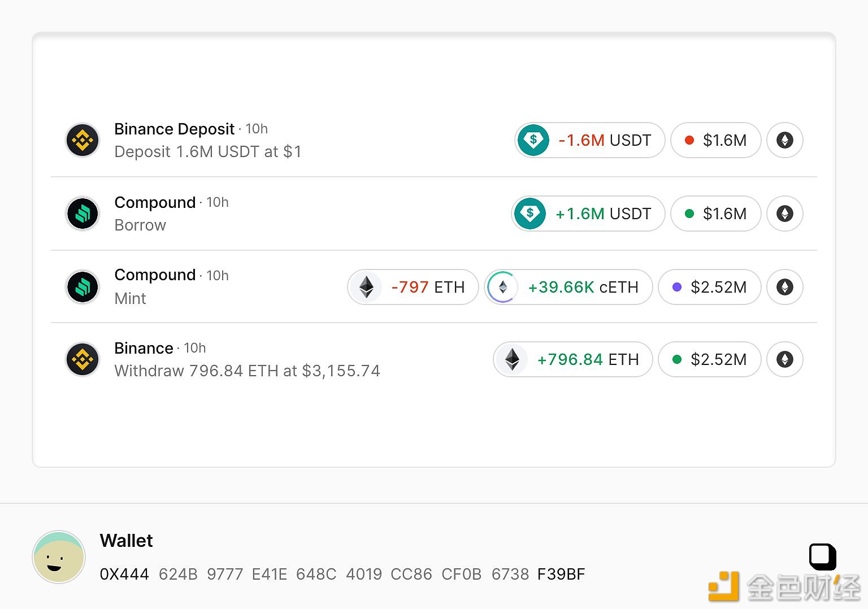868x609 pixels.
Task: Click $1.6M value with red dot
Action: pos(716,140)
